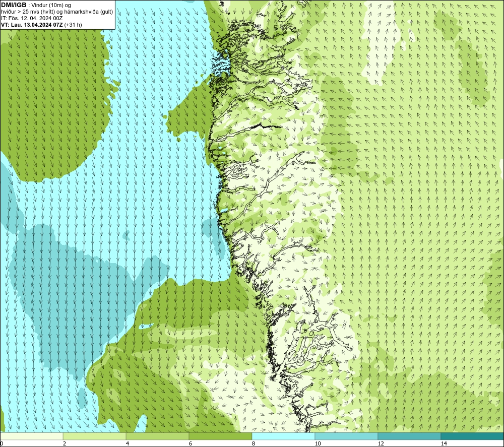Viewport: 504px width, 447px height.
Task: Click the '8' label on the wind scale
Action: (254, 443)
